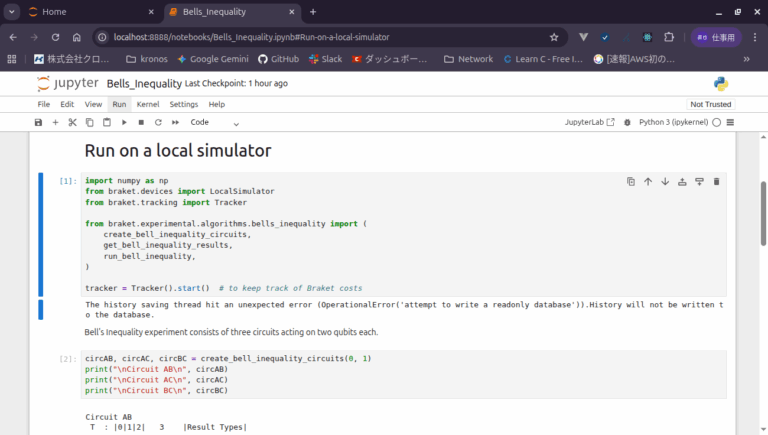Viewport: 768px width, 435px height.
Task: Rename the Bells_Inequality notebook title
Action: (x=144, y=84)
